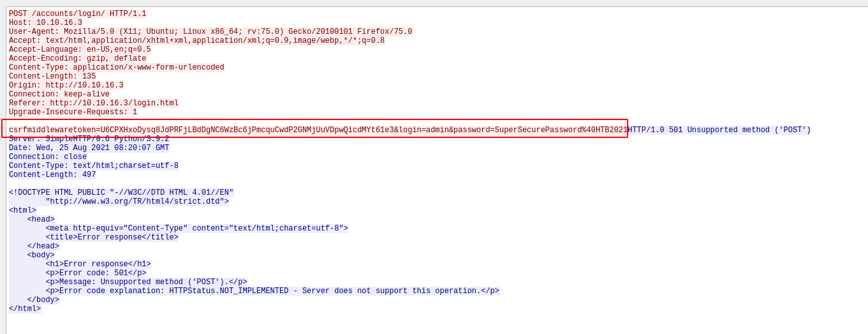The height and width of the screenshot is (334, 868).
Task: Click the Accept-Encoding gzip, deflate line
Action: pyautogui.click(x=77, y=59)
